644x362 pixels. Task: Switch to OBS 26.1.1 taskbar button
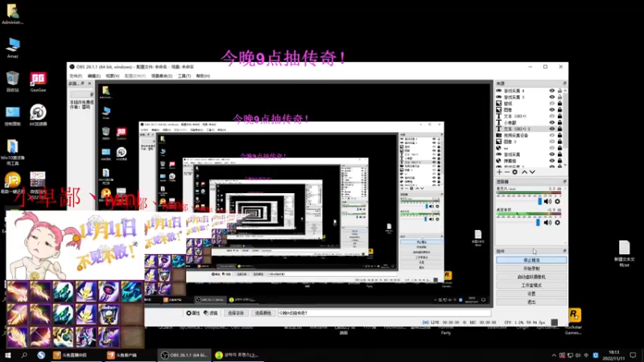(186, 355)
